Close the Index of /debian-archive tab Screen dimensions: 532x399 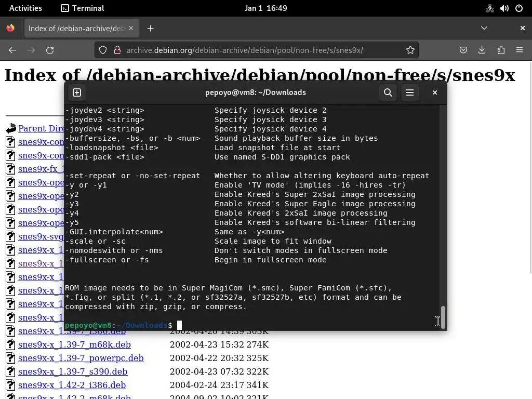tap(131, 29)
